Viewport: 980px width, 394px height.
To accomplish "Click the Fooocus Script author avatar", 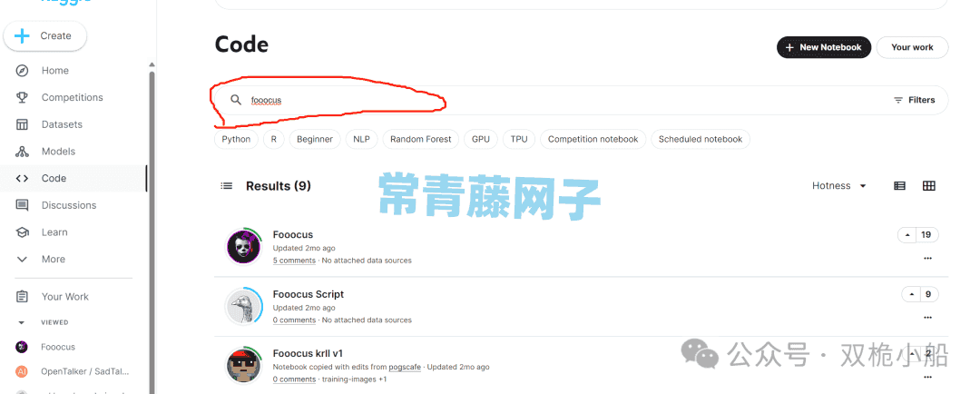I will coord(243,306).
